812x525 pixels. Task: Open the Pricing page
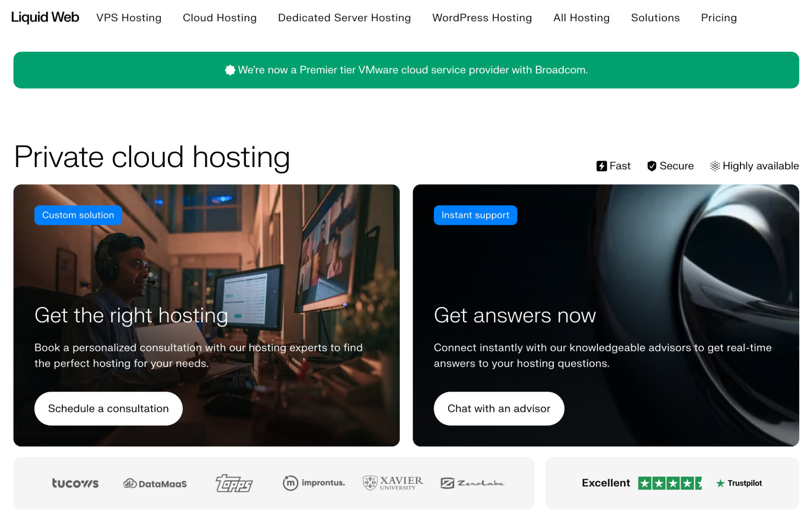click(x=719, y=18)
